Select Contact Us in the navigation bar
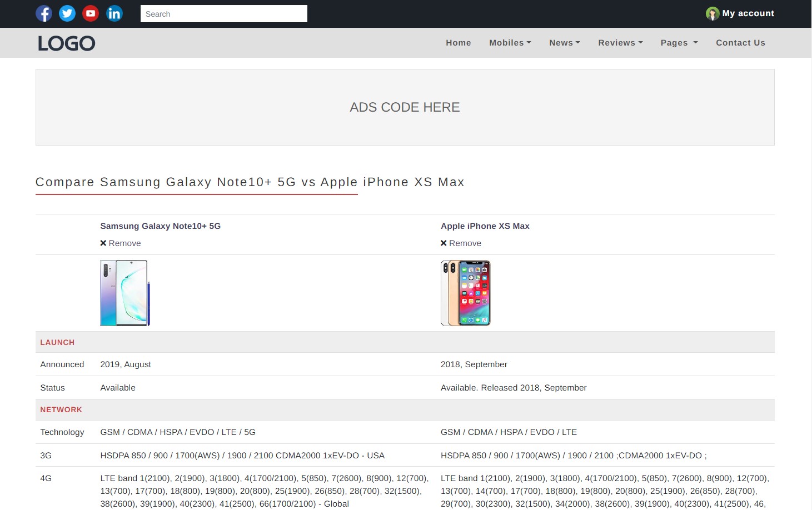Image resolution: width=812 pixels, height=510 pixels. click(740, 43)
